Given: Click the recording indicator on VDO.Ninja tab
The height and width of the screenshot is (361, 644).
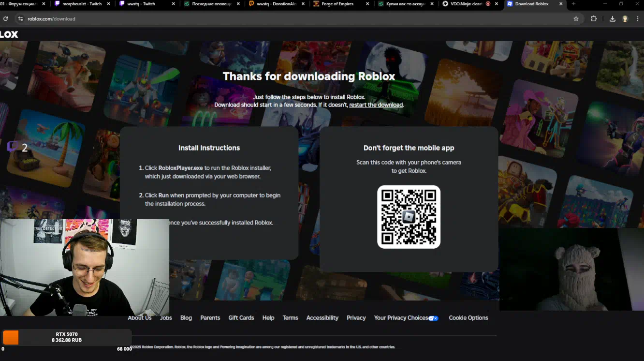Looking at the screenshot, I should click(x=488, y=4).
